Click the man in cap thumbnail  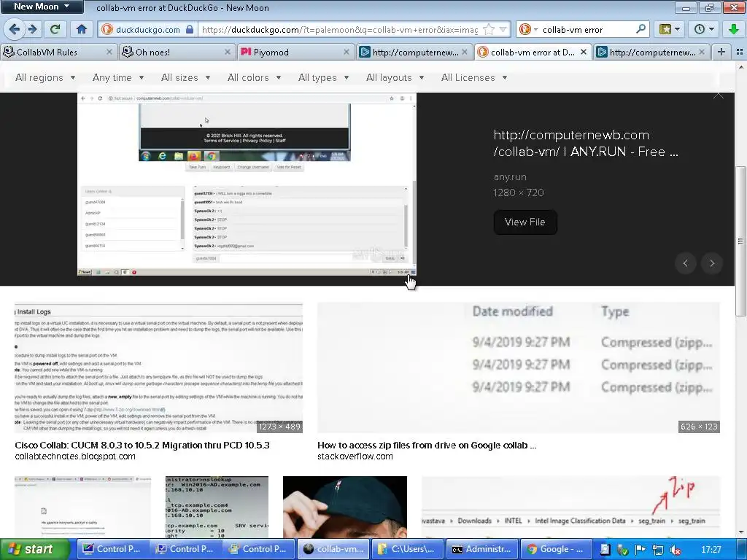pos(345,507)
